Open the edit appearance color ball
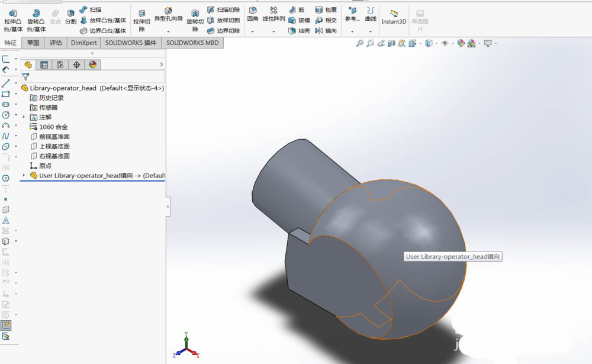 pos(461,43)
